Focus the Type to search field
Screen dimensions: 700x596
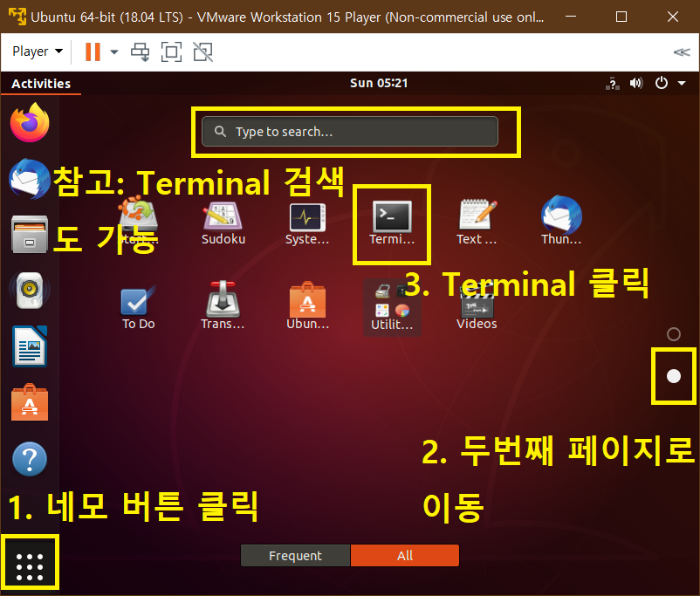pyautogui.click(x=349, y=131)
